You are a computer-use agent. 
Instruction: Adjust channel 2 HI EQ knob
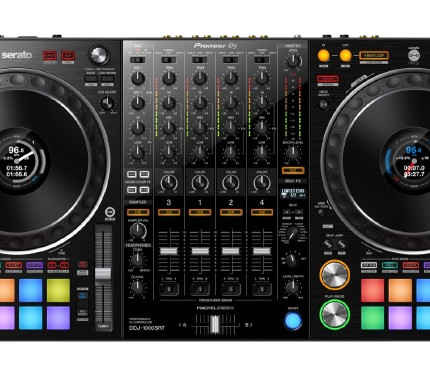pos(231,103)
